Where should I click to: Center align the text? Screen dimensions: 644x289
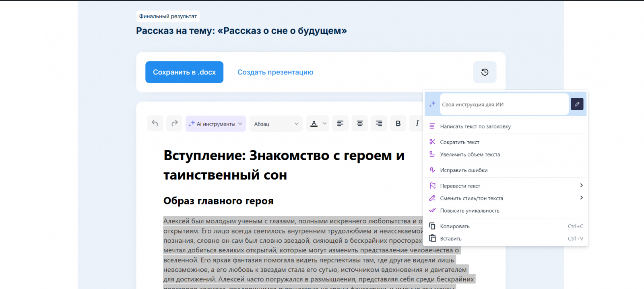pos(359,124)
